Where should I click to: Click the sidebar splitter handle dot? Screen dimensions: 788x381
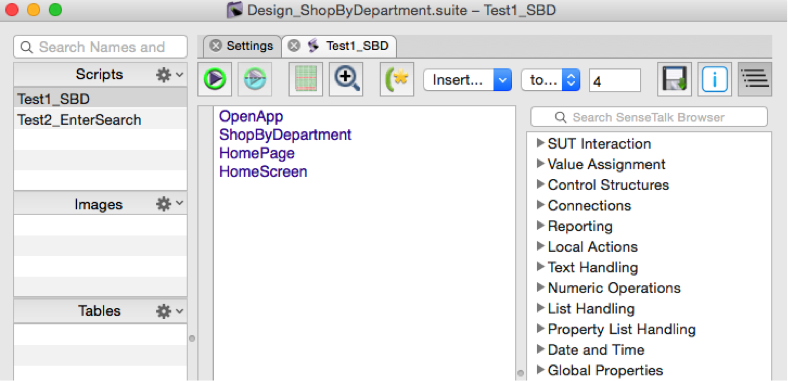pos(192,338)
